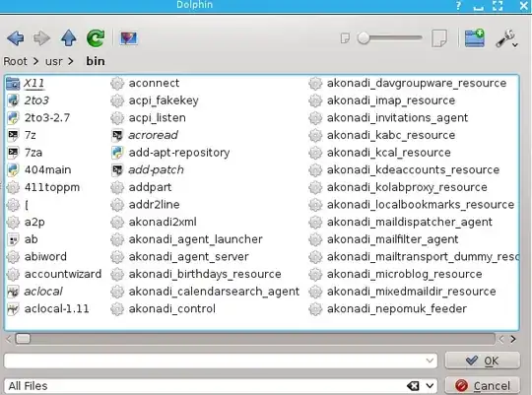The image size is (532, 395).
Task: Adjust the icon zoom slider handle
Action: [364, 38]
